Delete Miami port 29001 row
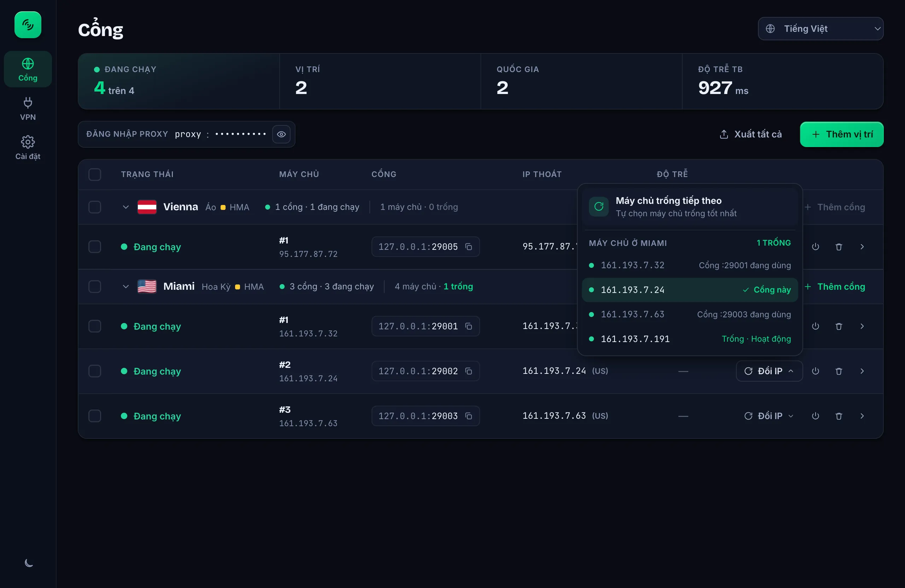The height and width of the screenshot is (588, 905). click(x=839, y=326)
